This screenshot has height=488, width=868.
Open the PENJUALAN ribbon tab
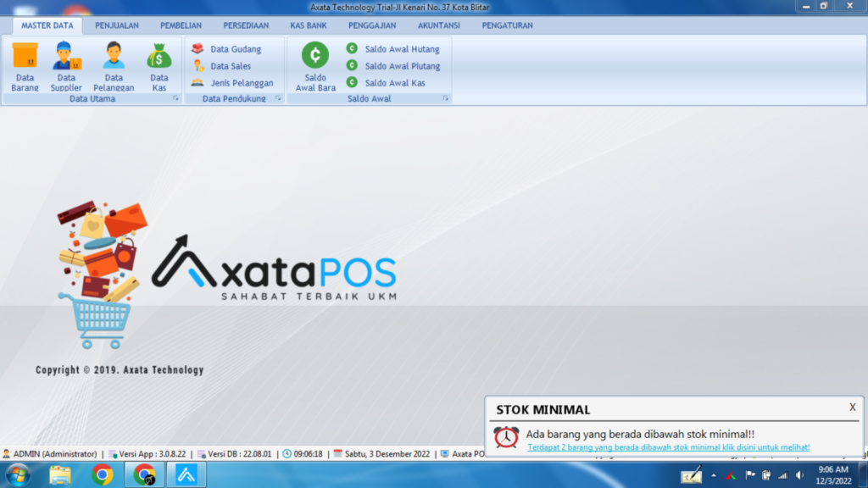117,25
